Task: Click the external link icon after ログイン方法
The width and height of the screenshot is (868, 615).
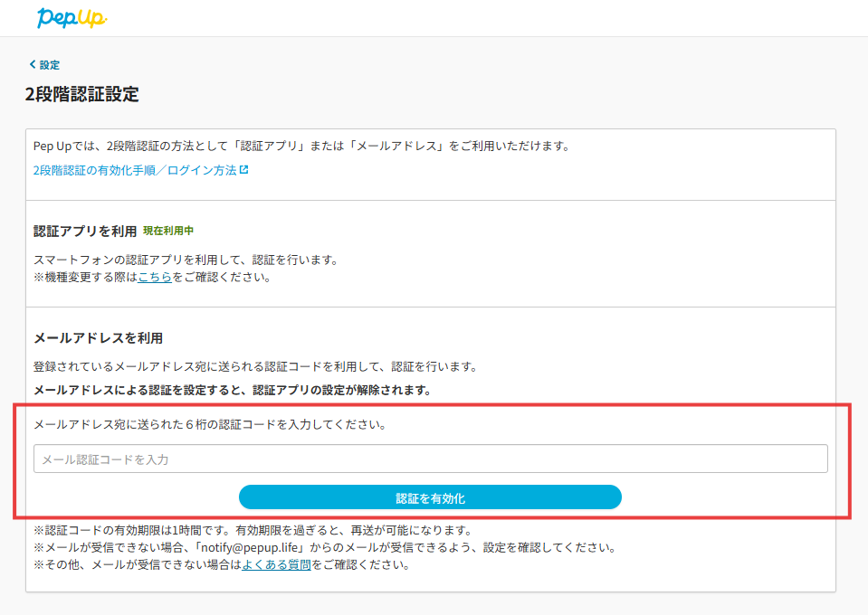Action: click(243, 170)
